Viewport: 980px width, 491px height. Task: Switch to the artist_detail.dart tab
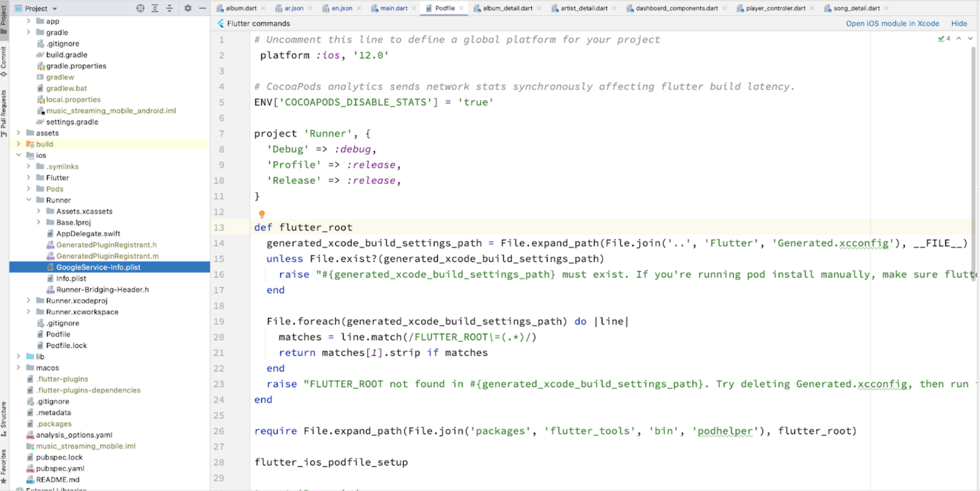(x=583, y=8)
